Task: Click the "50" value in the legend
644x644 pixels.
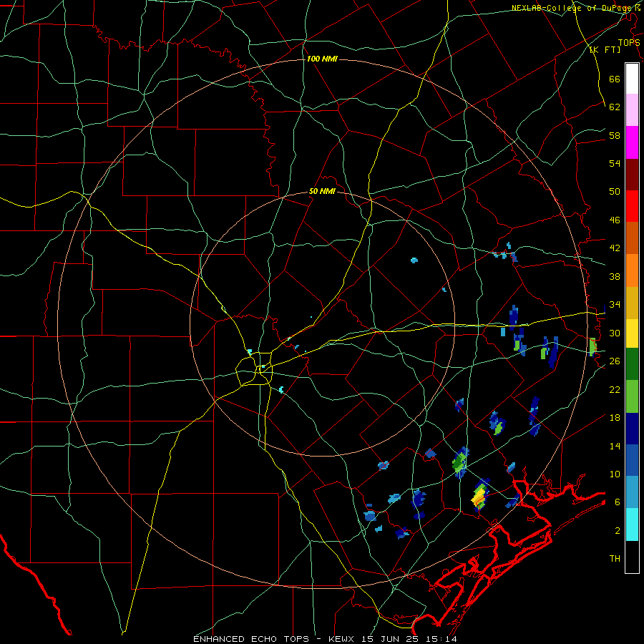Action: point(615,191)
